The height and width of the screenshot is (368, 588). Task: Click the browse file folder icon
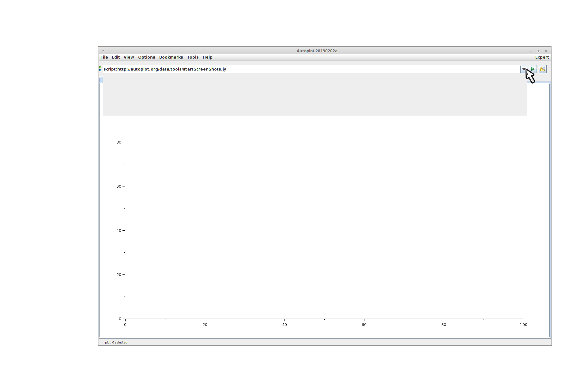click(542, 69)
